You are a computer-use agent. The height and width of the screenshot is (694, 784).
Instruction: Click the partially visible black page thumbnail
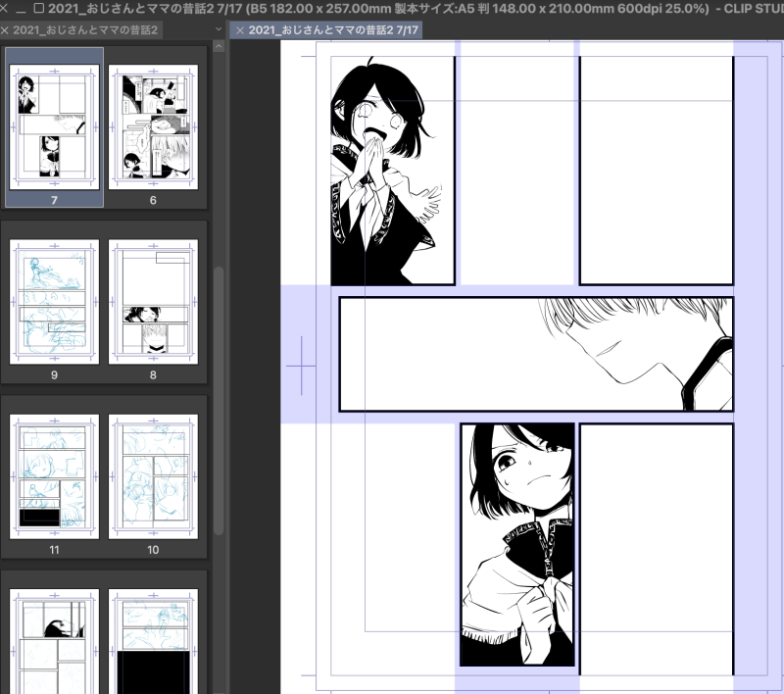(153, 641)
